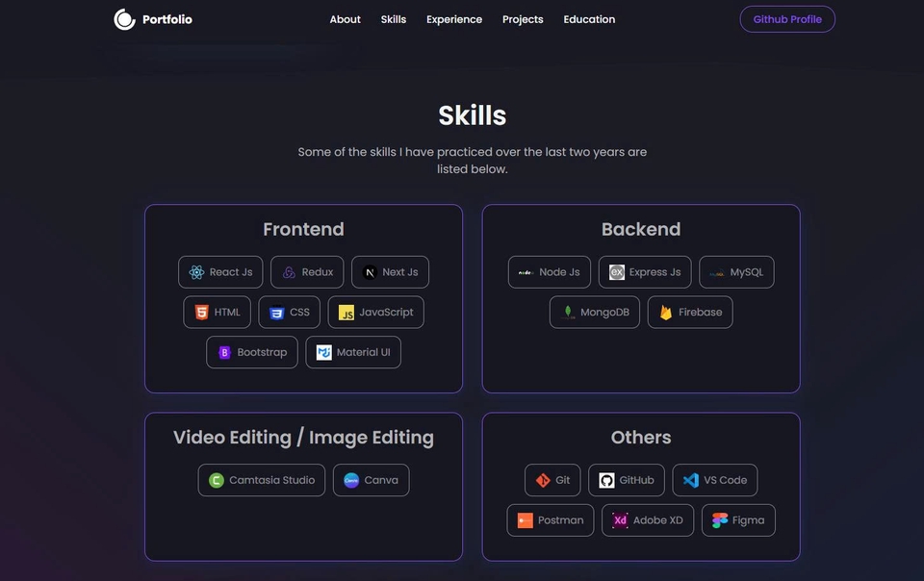Click the MongoDB leaf icon
The height and width of the screenshot is (581, 924).
click(569, 313)
